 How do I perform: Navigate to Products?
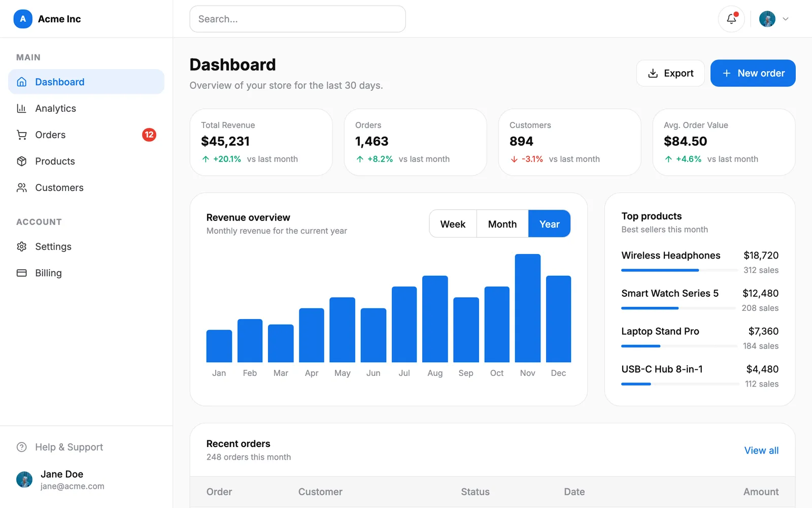pyautogui.click(x=86, y=161)
